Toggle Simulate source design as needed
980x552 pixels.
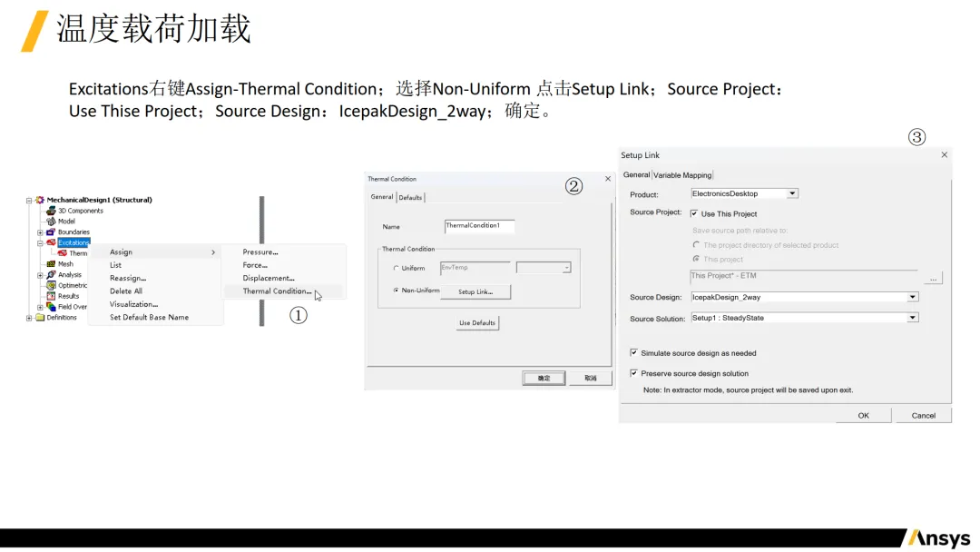(633, 352)
